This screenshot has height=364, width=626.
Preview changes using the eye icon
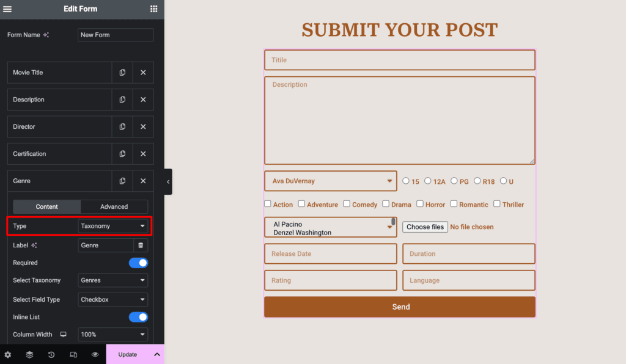(95, 354)
